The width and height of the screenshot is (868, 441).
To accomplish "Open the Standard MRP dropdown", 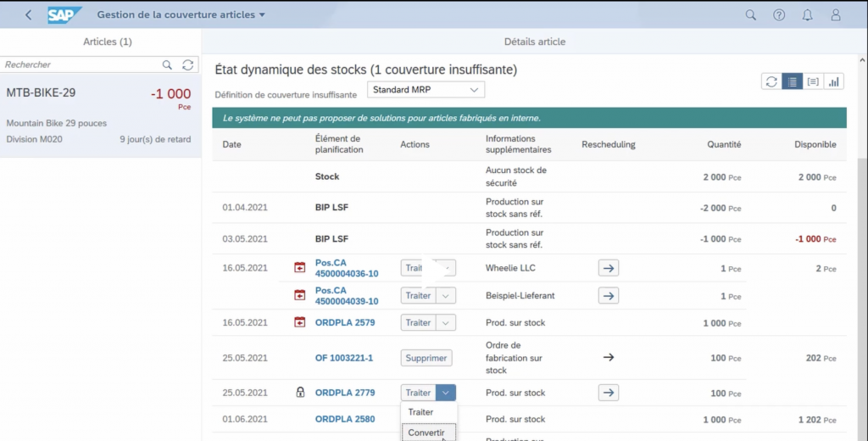I will click(x=426, y=89).
